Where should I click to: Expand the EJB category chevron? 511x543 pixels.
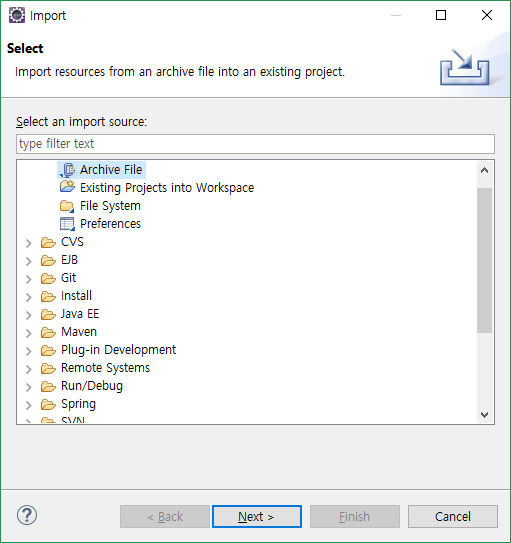pyautogui.click(x=29, y=261)
